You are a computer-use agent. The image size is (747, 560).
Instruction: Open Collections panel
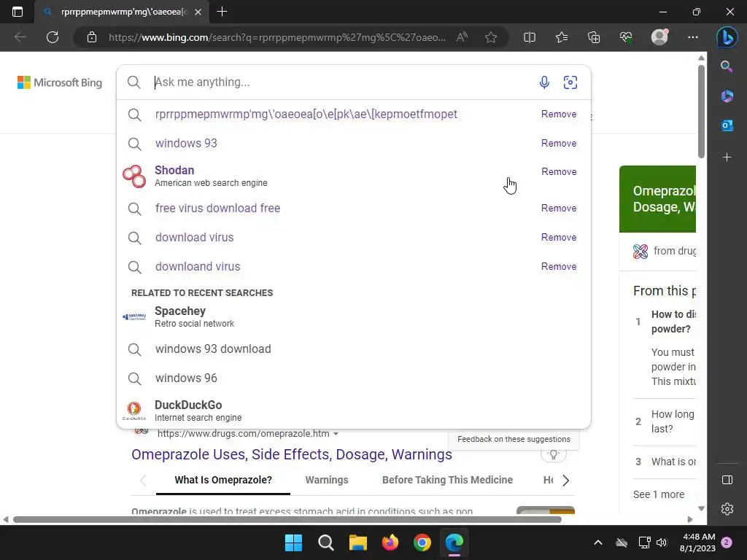(594, 37)
